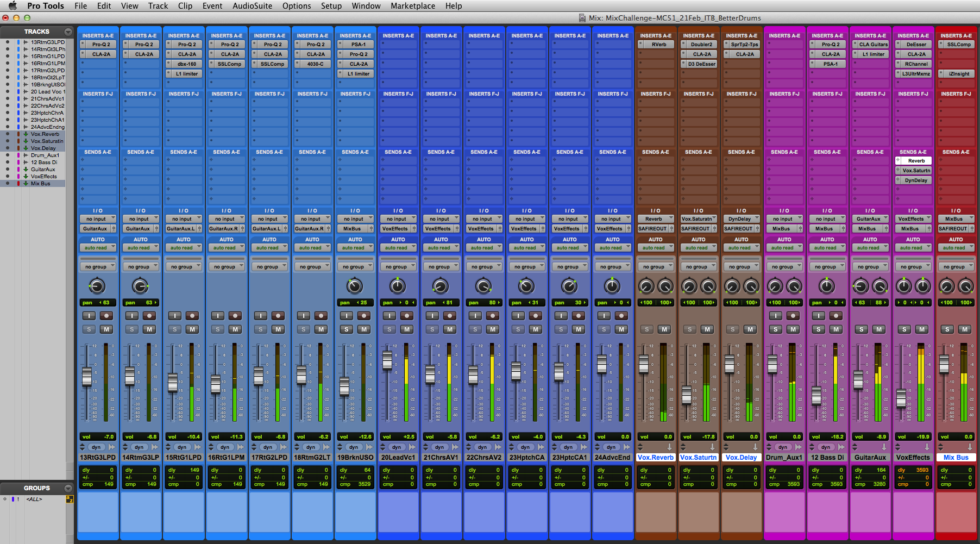980x544 pixels.
Task: Open 'auto read' automation menu on 14RtmG3LP
Action: [141, 248]
